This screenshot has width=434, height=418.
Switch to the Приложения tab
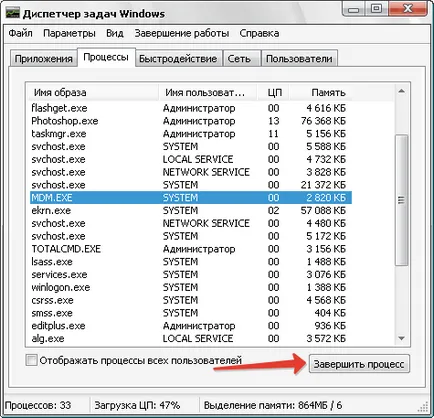(43, 59)
